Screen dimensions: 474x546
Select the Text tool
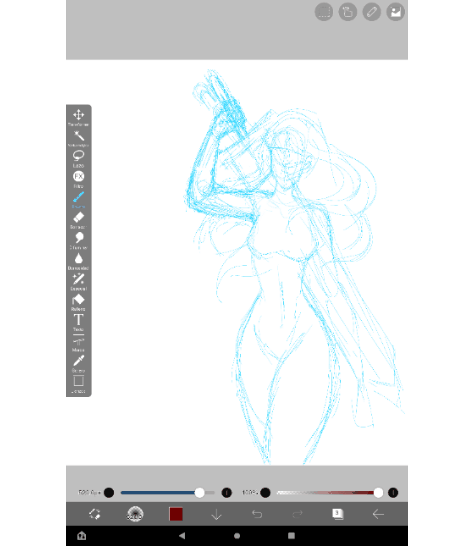tap(78, 323)
